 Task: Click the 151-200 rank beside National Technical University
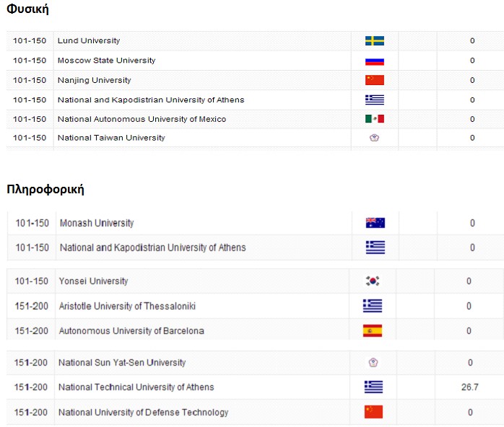point(31,387)
